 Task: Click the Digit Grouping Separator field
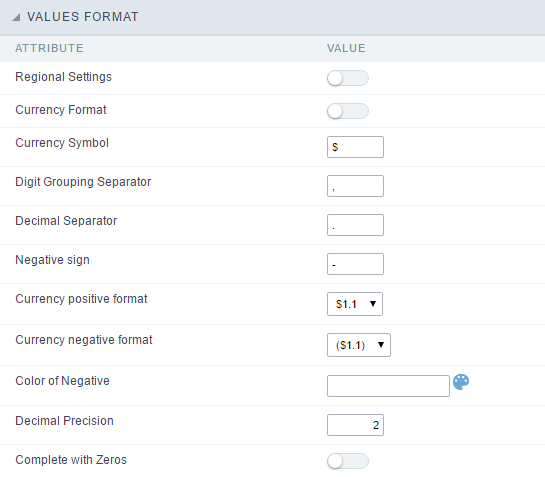click(355, 186)
